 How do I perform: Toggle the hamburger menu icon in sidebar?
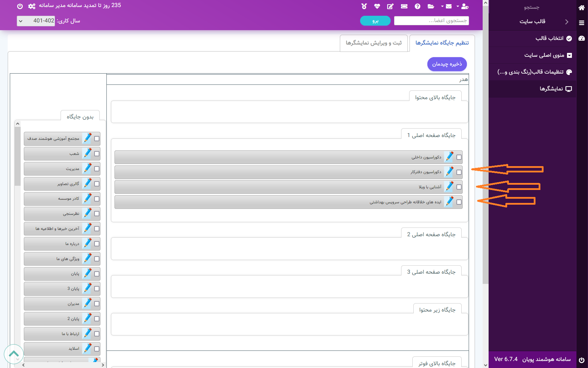581,23
